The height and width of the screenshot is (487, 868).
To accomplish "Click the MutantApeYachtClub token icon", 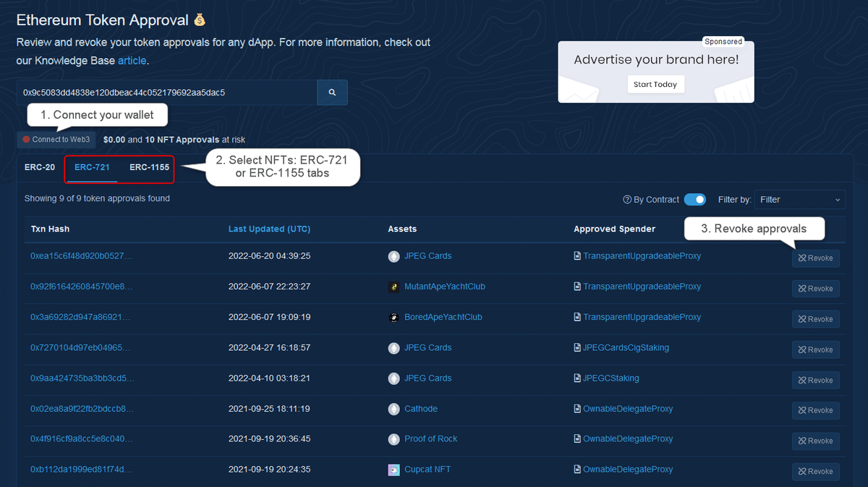I will click(x=393, y=287).
